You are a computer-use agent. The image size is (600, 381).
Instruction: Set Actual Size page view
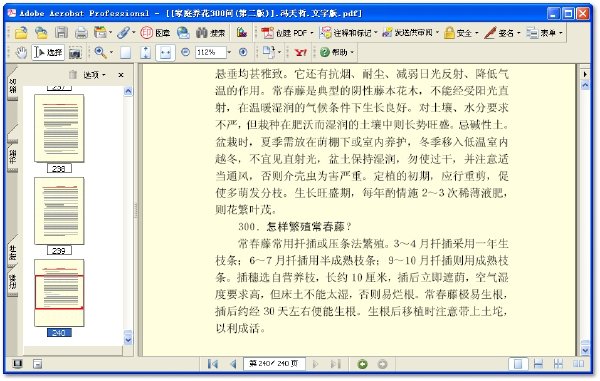click(x=125, y=52)
